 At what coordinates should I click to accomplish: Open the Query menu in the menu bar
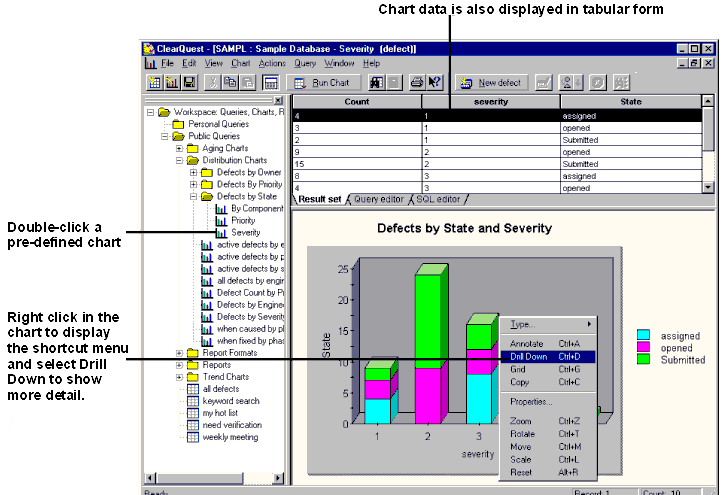[x=304, y=63]
